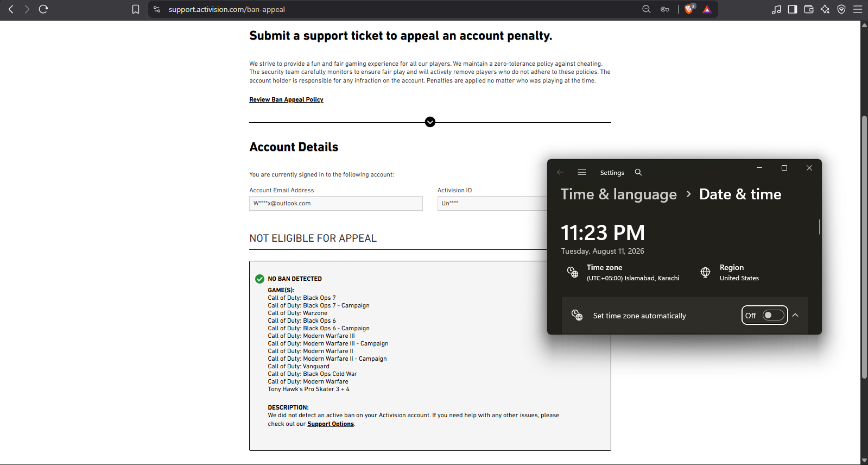
Task: Click the Activision ID field
Action: coord(492,203)
